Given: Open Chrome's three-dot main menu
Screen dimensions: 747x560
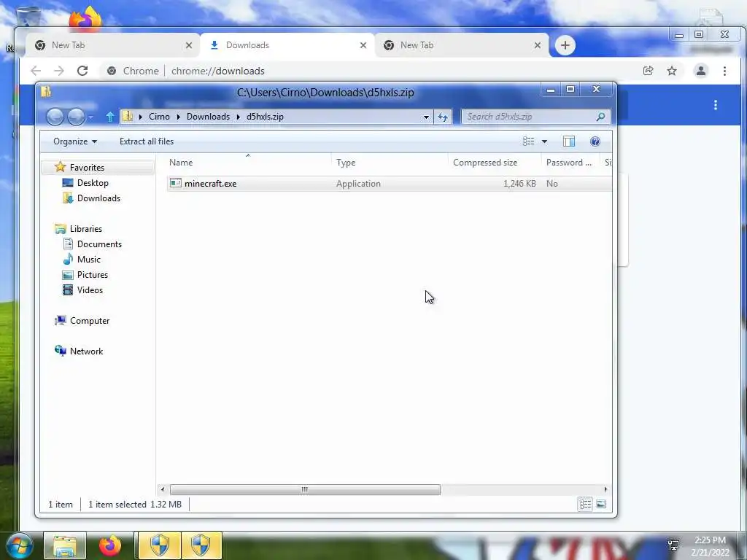Looking at the screenshot, I should coord(724,71).
